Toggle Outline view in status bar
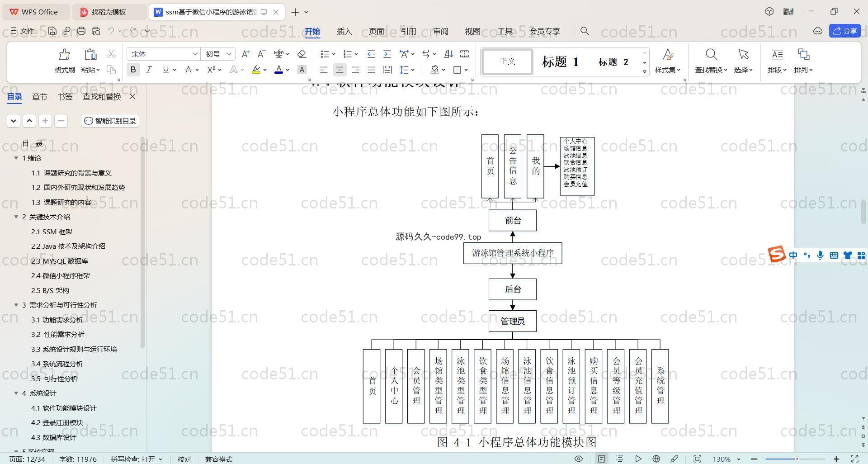 click(x=619, y=459)
